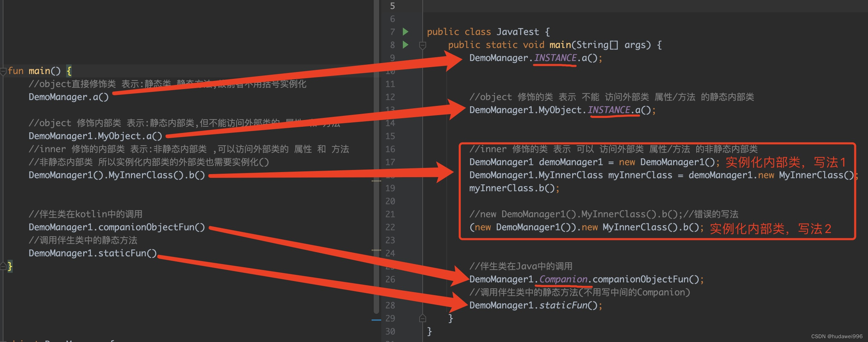The image size is (868, 342).
Task: Click myInnerClass.b() on line 19
Action: (x=513, y=188)
